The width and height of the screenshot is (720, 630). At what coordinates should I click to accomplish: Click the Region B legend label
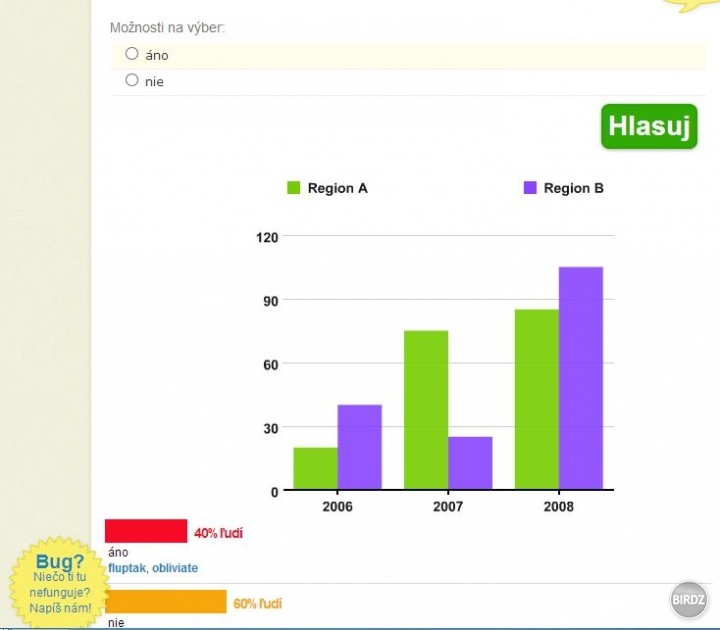[573, 188]
